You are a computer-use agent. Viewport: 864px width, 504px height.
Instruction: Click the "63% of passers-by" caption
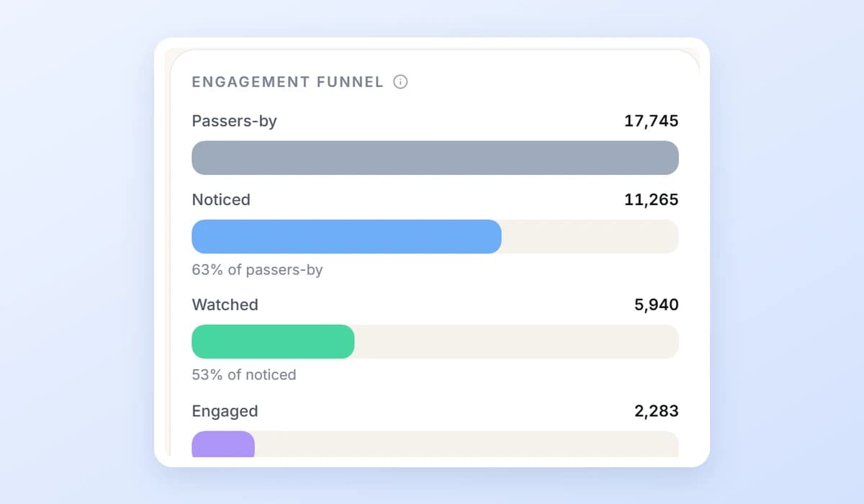pyautogui.click(x=257, y=270)
